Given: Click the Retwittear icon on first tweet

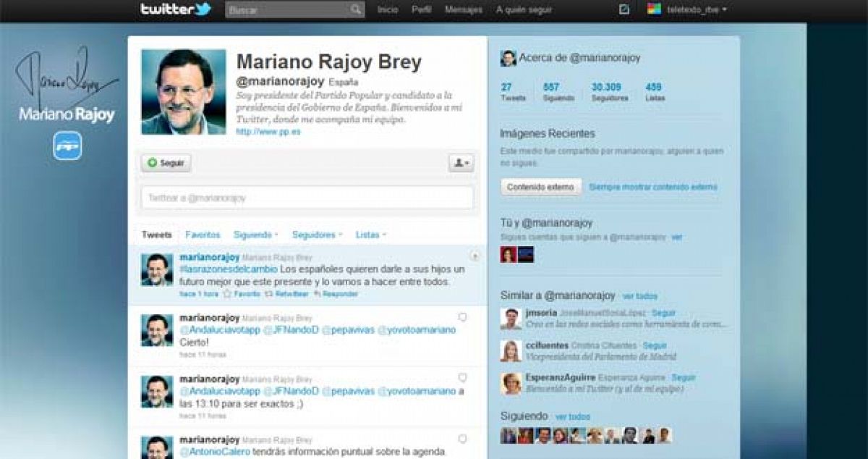Looking at the screenshot, I should [269, 294].
